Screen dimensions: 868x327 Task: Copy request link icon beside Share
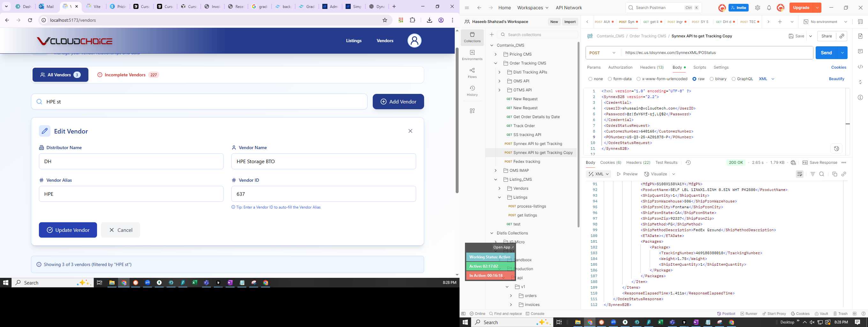click(842, 36)
